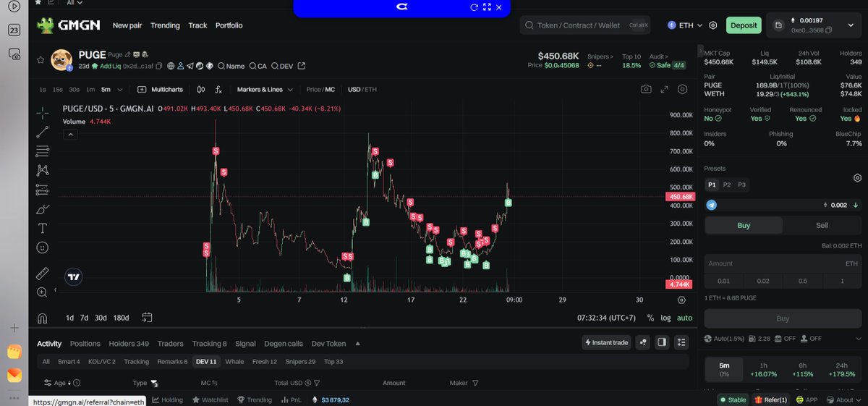Expand the Snipers details
The height and width of the screenshot is (406, 868).
(600, 56)
